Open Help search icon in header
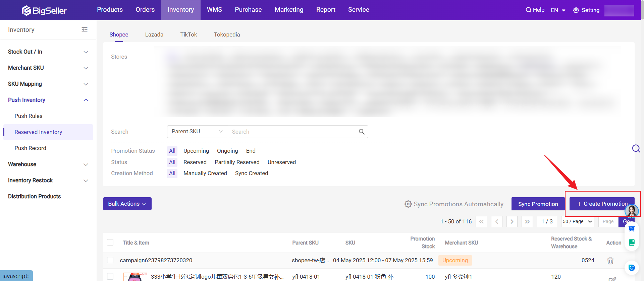This screenshot has height=281, width=644. 528,10
